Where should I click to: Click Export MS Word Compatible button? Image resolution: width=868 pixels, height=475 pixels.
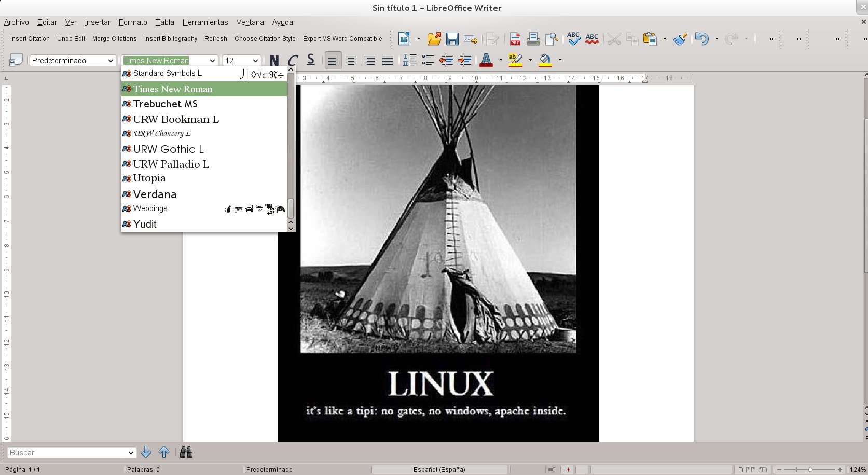(342, 39)
